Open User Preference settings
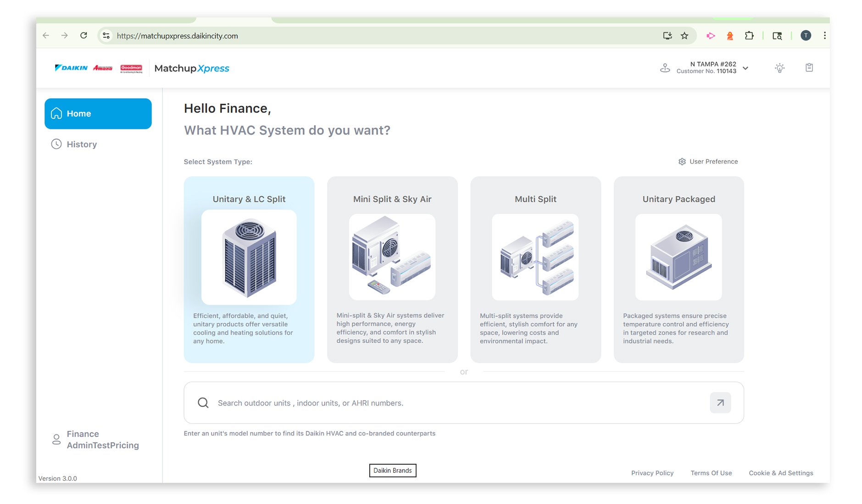 tap(708, 161)
